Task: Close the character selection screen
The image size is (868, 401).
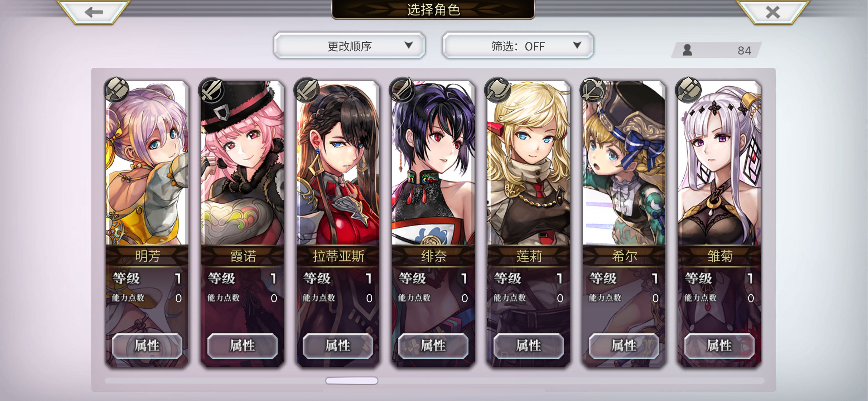Action: (773, 12)
